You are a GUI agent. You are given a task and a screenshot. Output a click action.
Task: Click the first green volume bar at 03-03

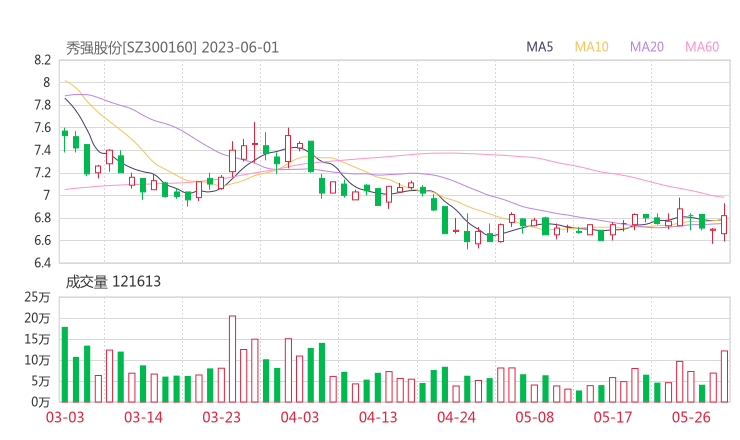[65, 364]
